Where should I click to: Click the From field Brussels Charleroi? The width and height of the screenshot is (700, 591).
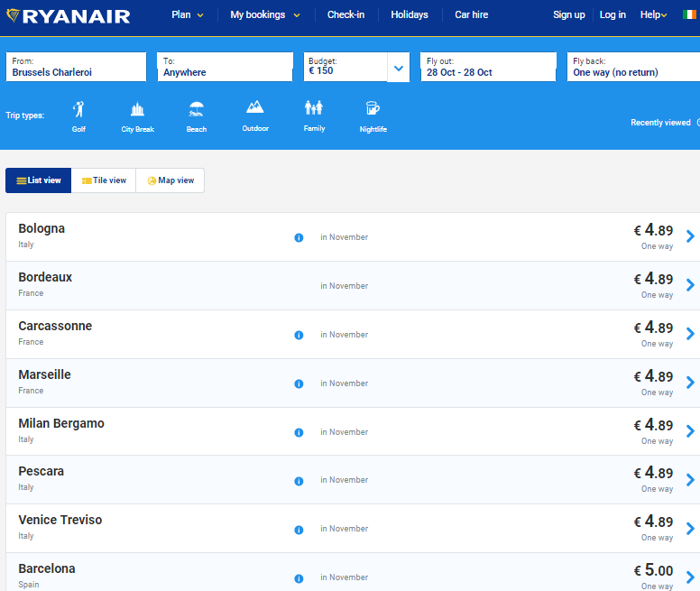click(x=77, y=67)
